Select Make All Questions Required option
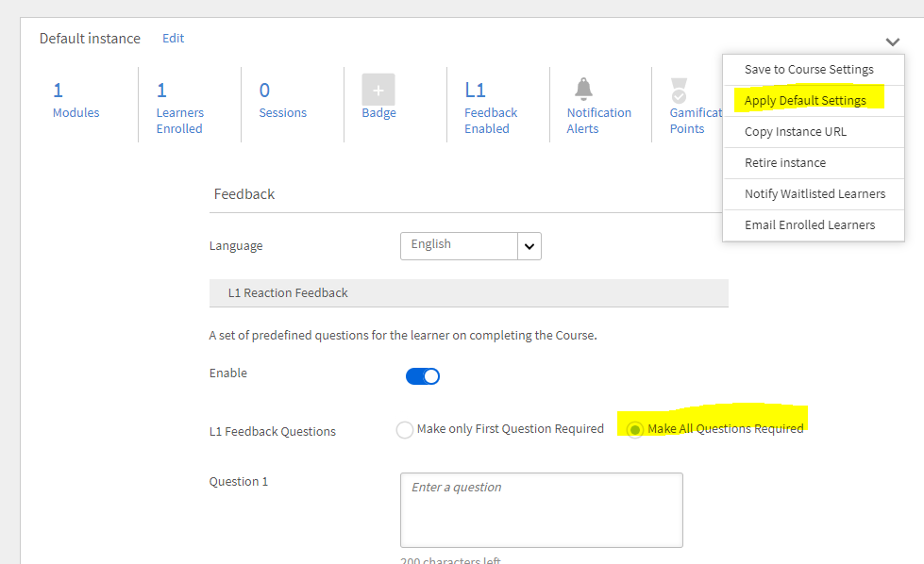The image size is (924, 564). point(636,430)
